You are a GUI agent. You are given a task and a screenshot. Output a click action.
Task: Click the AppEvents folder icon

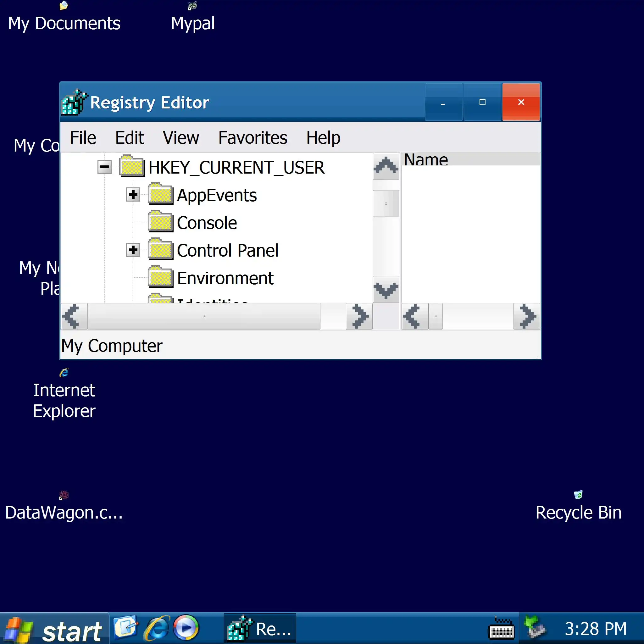tap(160, 194)
